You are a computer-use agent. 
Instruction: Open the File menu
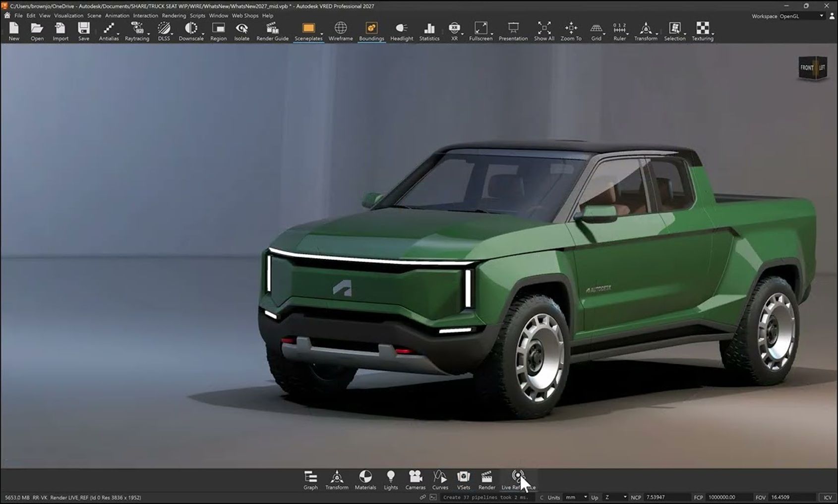tap(18, 16)
